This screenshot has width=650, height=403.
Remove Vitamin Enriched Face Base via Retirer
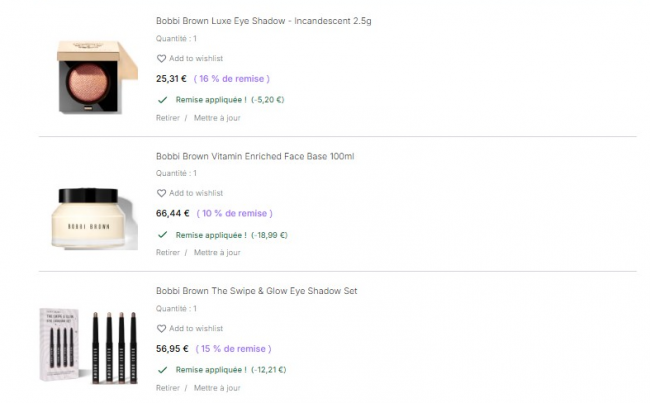point(168,253)
